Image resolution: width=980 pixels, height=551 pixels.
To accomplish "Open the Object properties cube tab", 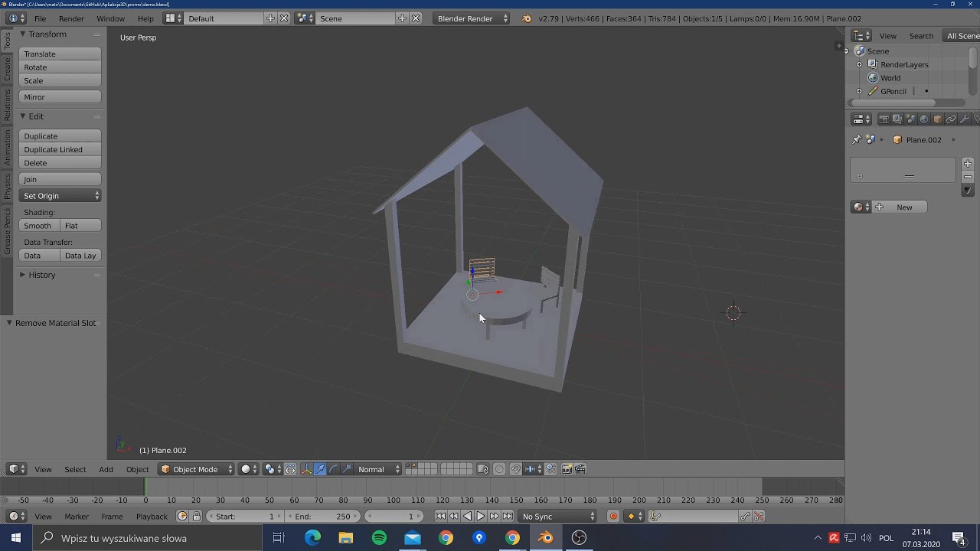I will click(938, 119).
